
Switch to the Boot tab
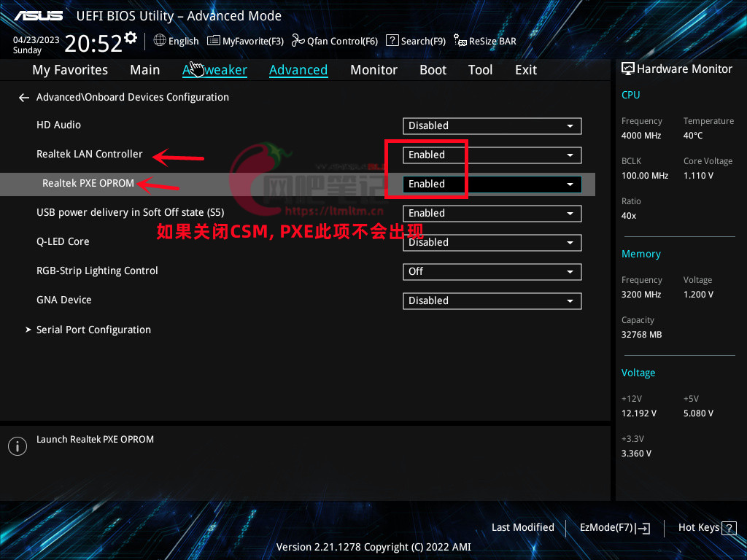pos(433,70)
